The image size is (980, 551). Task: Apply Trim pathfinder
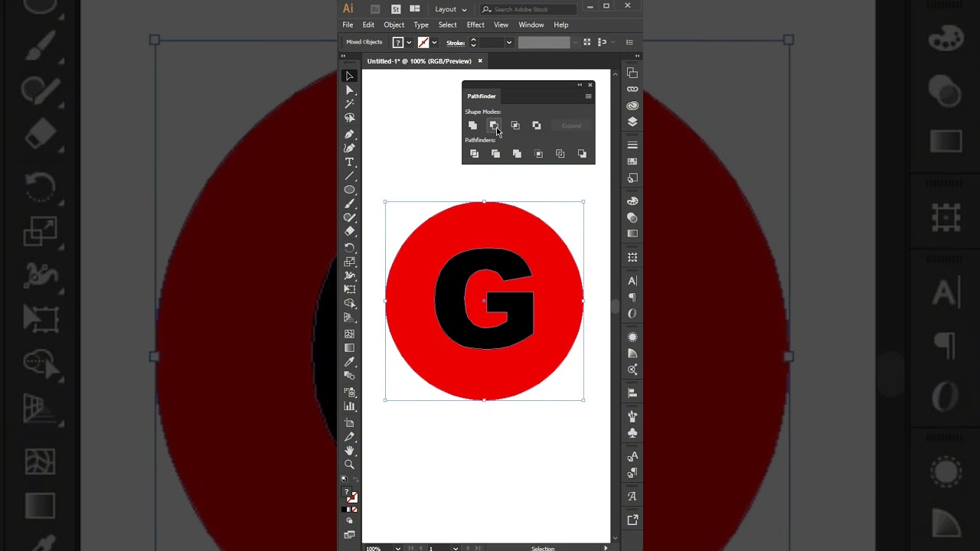click(495, 154)
